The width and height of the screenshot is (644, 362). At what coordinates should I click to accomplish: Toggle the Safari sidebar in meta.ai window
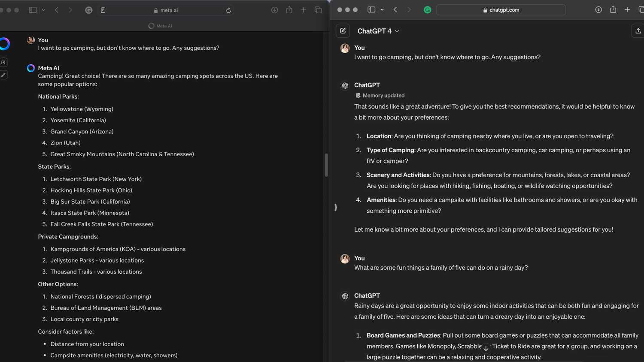[x=33, y=10]
